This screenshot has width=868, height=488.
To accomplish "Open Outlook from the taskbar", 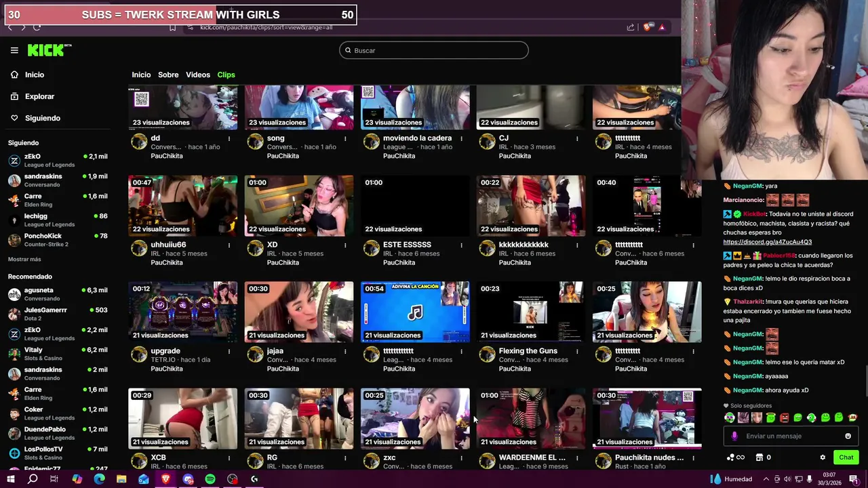I will click(x=143, y=479).
